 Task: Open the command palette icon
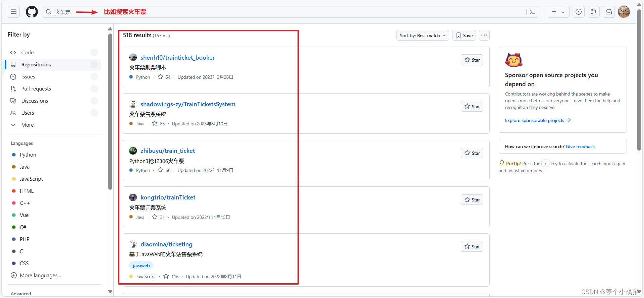pyautogui.click(x=532, y=12)
